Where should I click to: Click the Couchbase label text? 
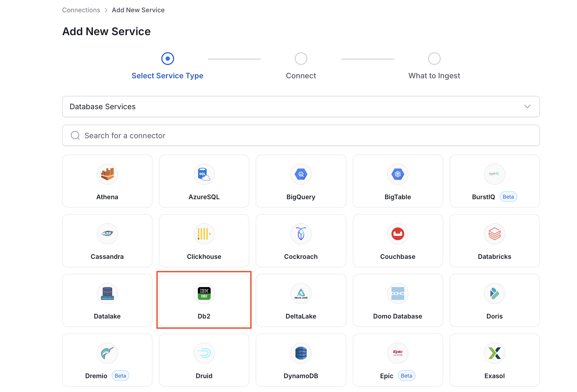coord(398,256)
